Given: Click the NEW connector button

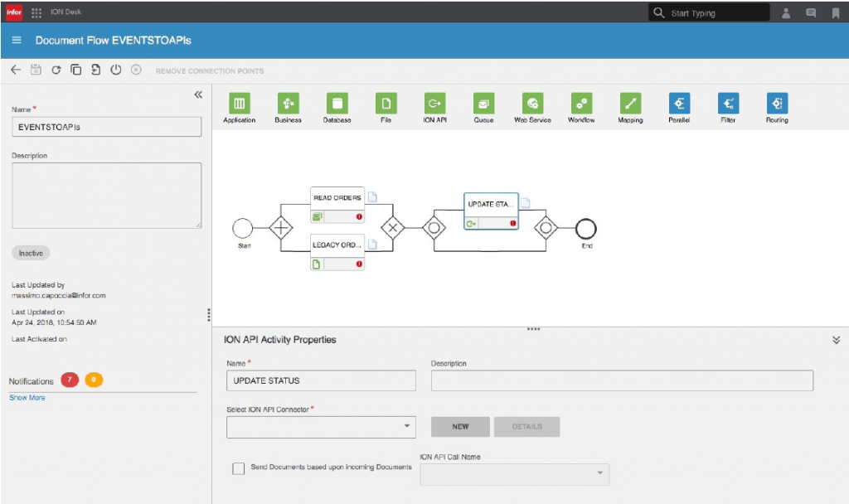Looking at the screenshot, I should click(460, 427).
